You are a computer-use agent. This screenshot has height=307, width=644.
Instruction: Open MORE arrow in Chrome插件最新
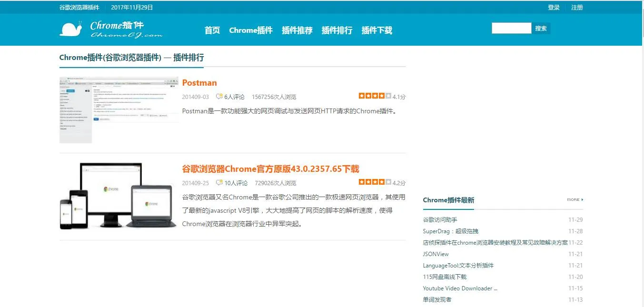575,200
